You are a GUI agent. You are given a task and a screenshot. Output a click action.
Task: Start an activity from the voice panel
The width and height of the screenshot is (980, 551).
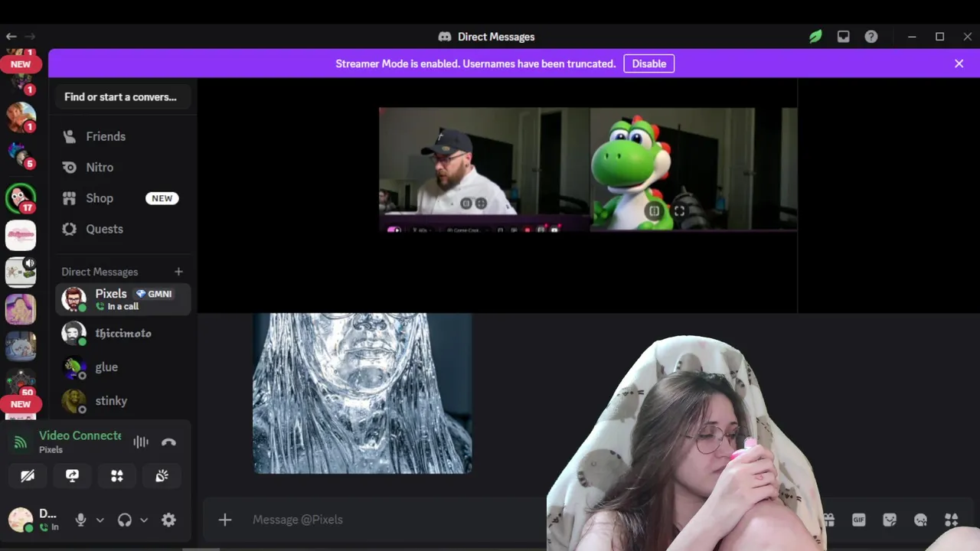[x=117, y=476]
